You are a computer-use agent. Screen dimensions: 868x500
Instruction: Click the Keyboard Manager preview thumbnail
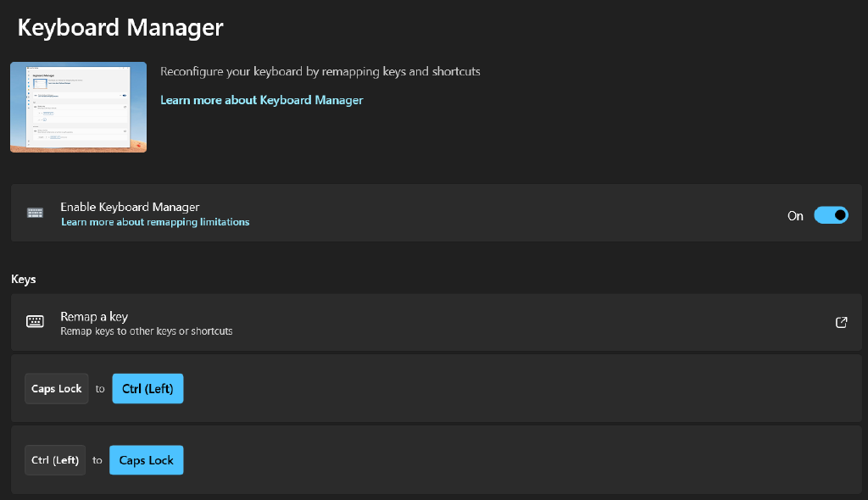[79, 107]
